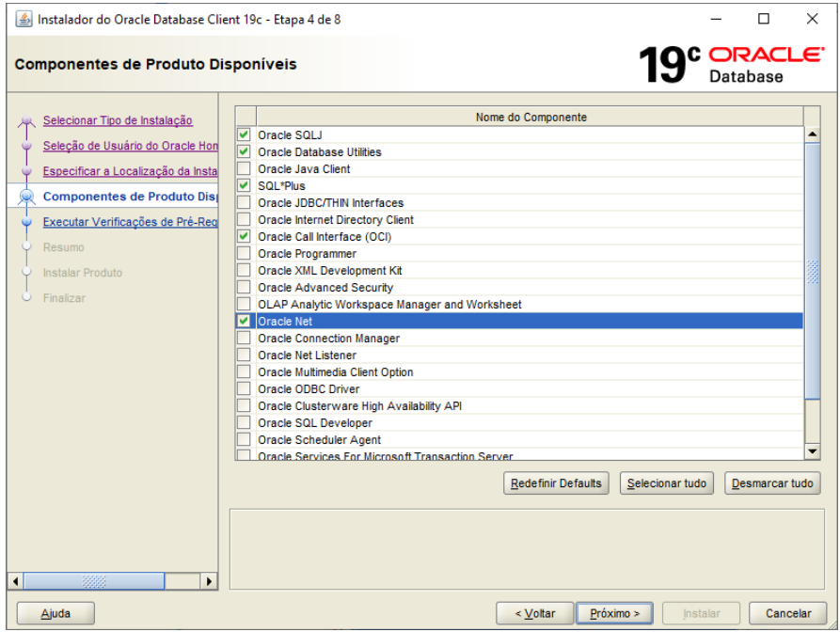Check the Oracle SQL Developer checkbox

[x=244, y=422]
